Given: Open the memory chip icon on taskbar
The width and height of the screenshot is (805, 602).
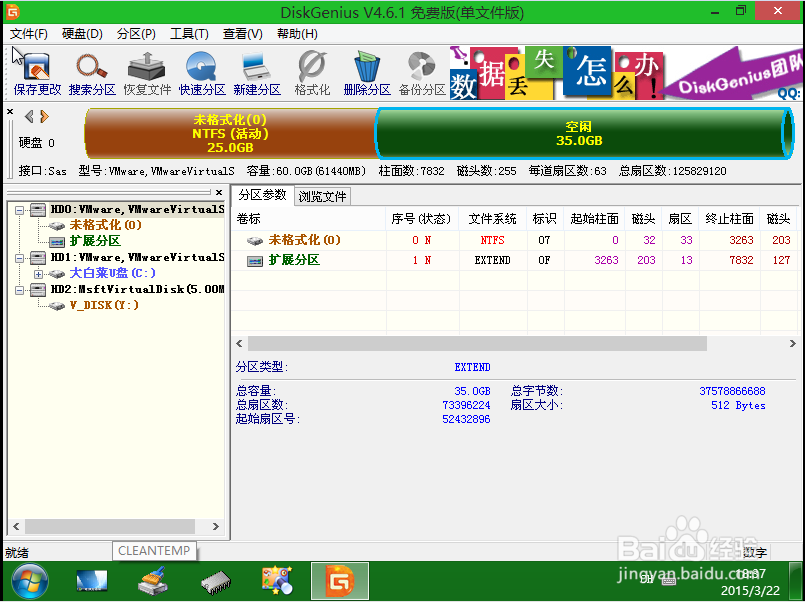Looking at the screenshot, I should pyautogui.click(x=216, y=582).
